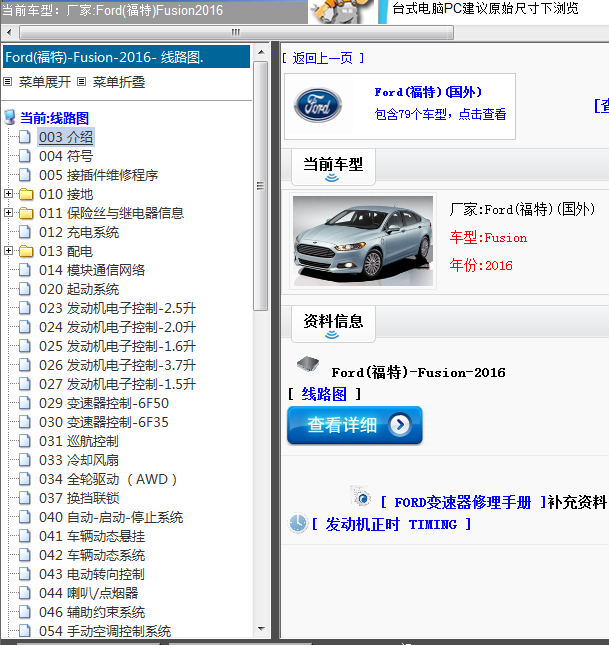Viewport: 609px width, 645px height.
Task: Select 014 模块通信网络
Action: (x=92, y=270)
